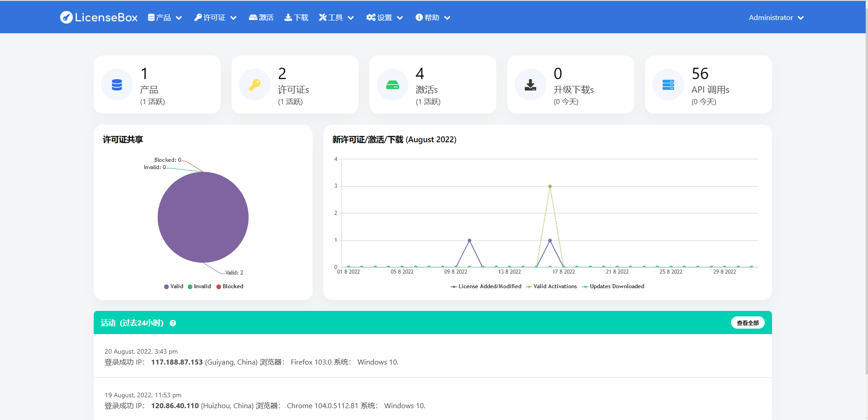Expand the 许可证 dropdown menu

click(x=215, y=18)
